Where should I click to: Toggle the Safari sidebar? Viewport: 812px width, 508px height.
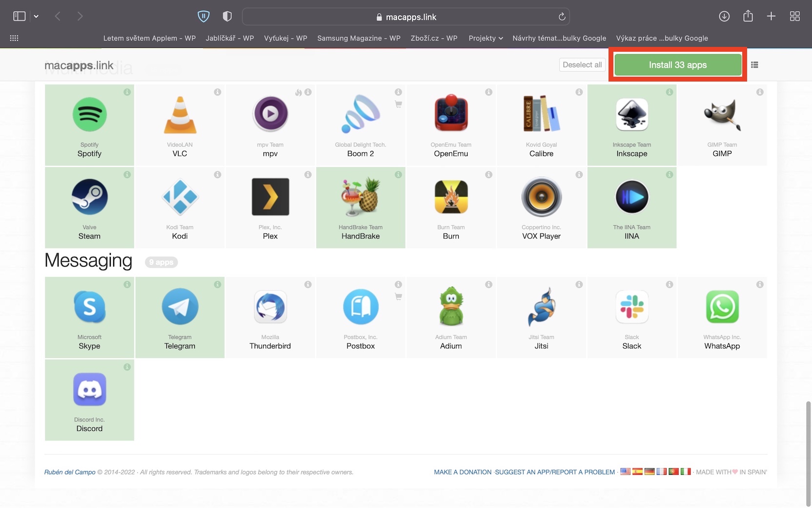[x=20, y=17]
